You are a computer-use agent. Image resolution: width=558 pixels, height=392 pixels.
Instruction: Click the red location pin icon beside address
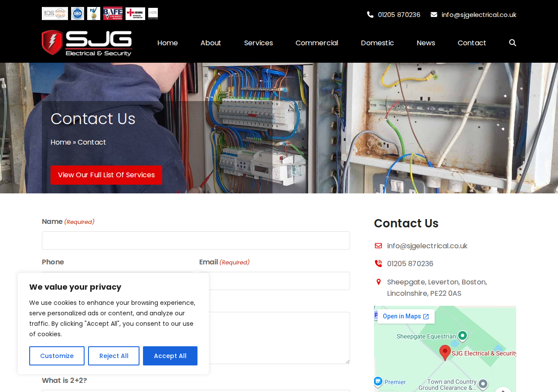click(378, 282)
